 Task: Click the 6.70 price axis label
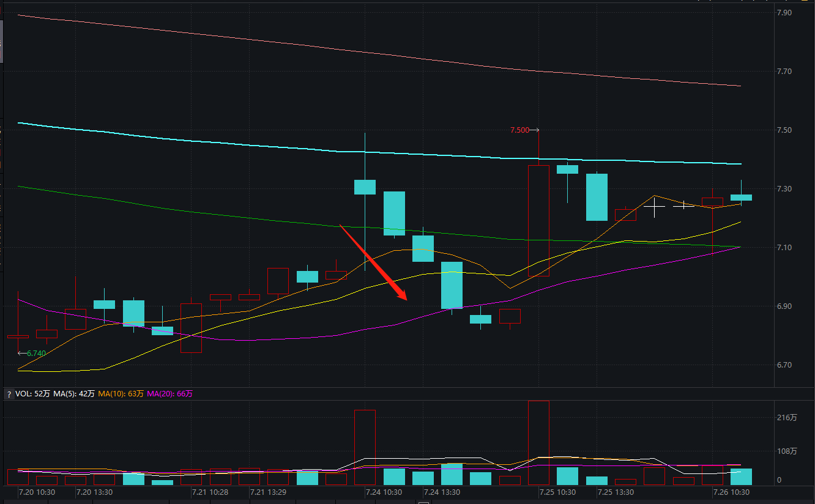click(x=784, y=365)
